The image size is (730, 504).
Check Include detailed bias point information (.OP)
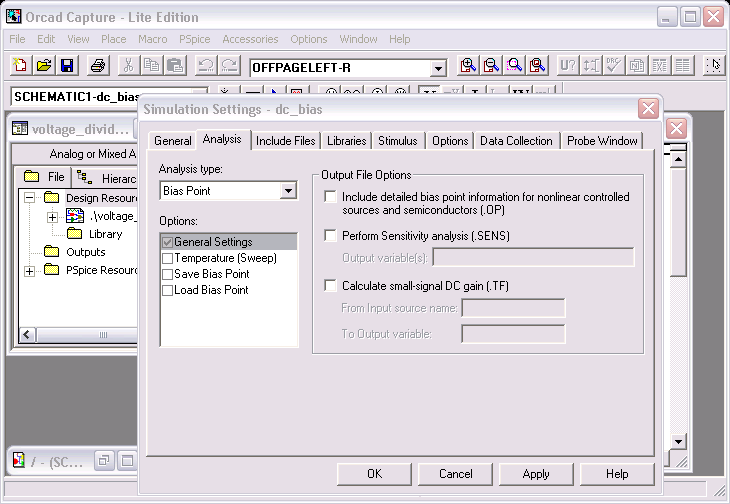coord(330,197)
